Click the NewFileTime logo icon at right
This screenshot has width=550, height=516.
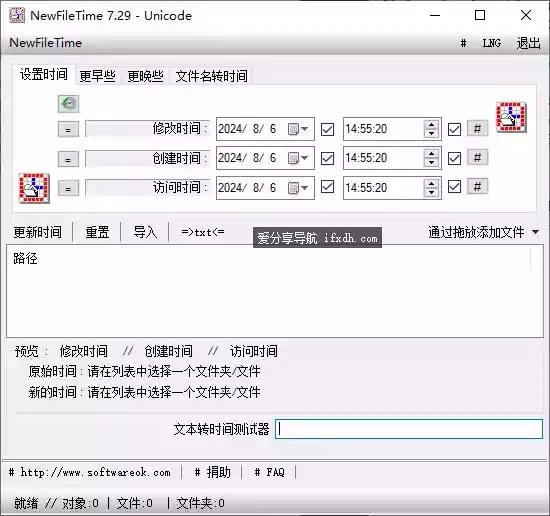pos(511,117)
